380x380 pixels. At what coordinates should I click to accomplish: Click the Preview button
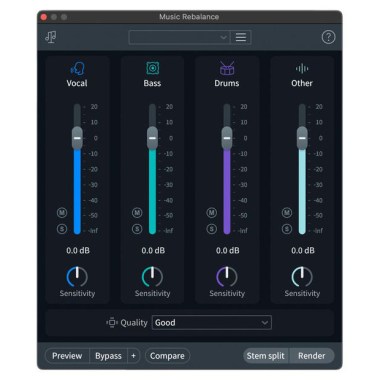pos(67,356)
